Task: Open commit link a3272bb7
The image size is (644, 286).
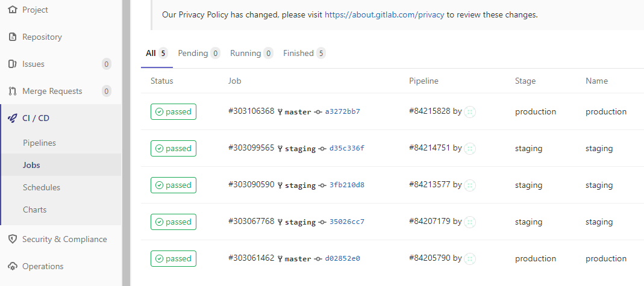Action: pyautogui.click(x=343, y=111)
